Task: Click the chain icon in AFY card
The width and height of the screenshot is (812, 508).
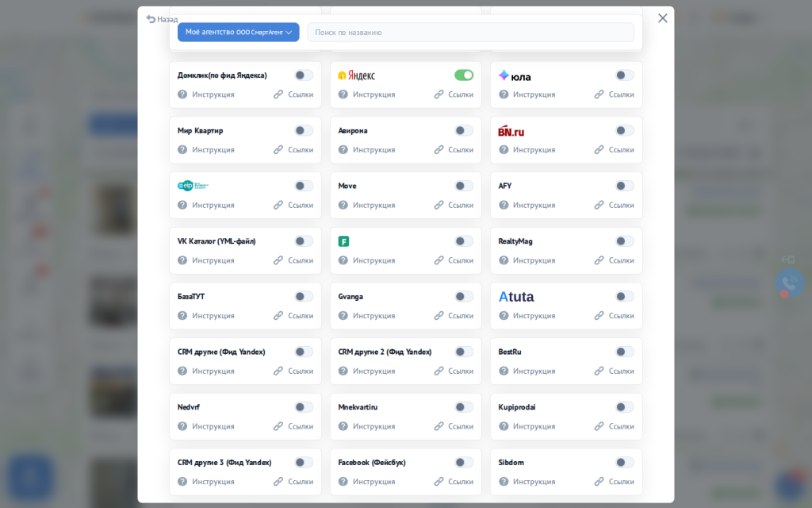Action: (x=599, y=206)
